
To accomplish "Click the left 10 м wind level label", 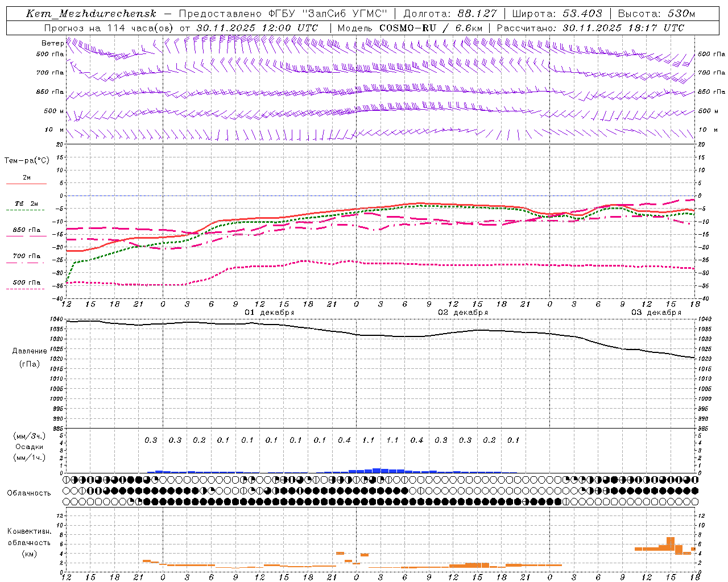I will point(54,130).
